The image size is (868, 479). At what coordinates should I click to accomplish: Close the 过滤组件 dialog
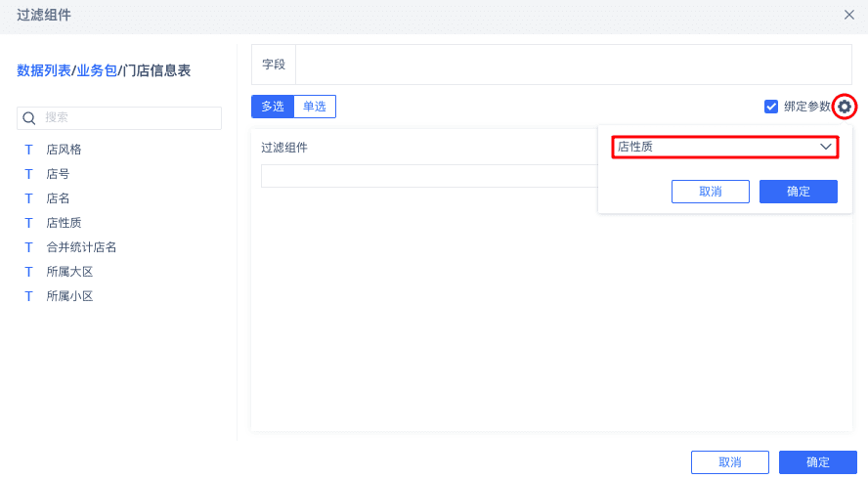point(849,15)
